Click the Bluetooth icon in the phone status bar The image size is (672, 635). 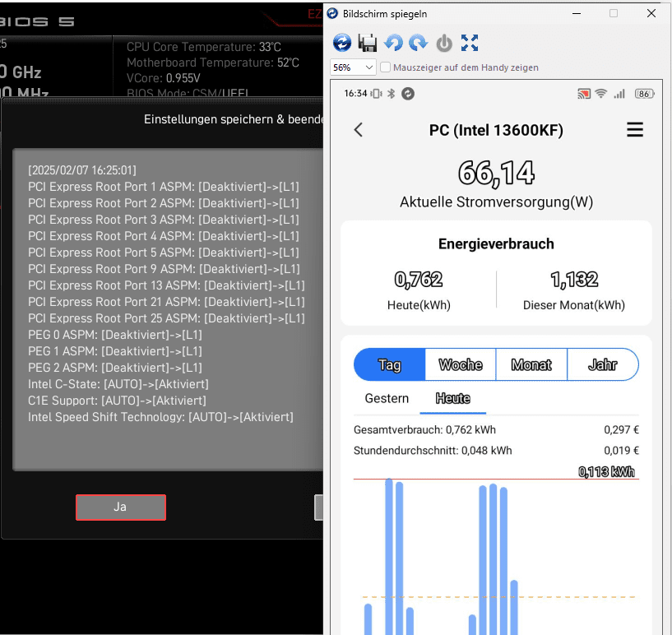(x=391, y=94)
